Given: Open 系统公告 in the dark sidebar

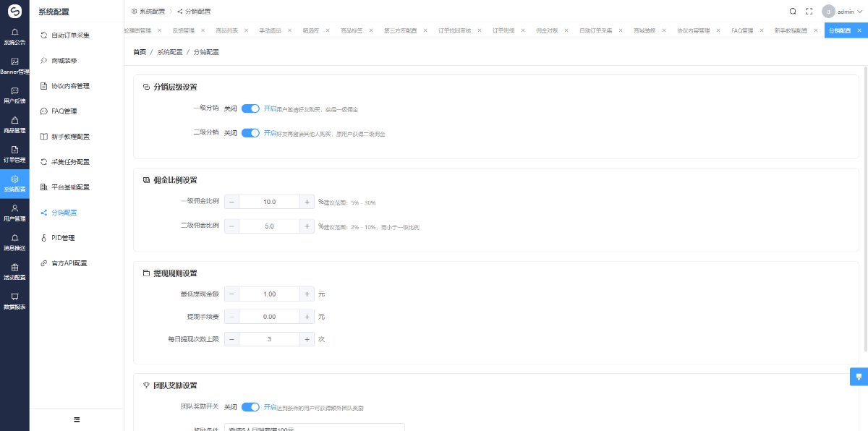Looking at the screenshot, I should click(x=14, y=36).
